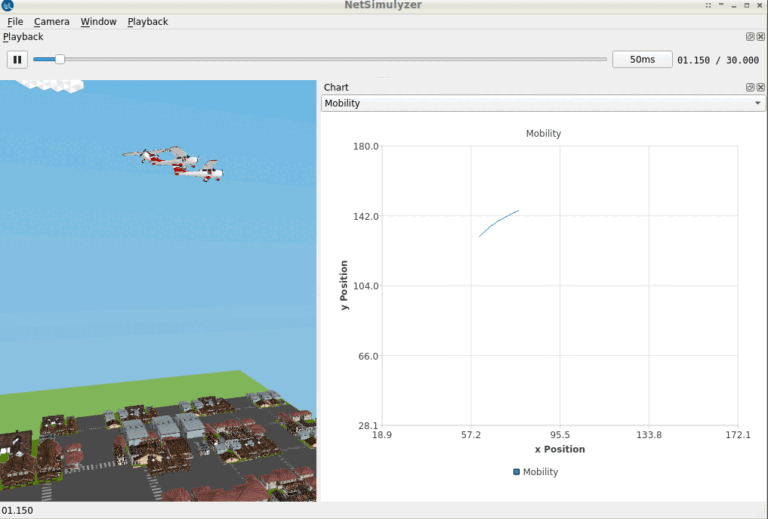Image resolution: width=768 pixels, height=519 pixels.
Task: Pause the simulation playback
Action: pos(17,60)
